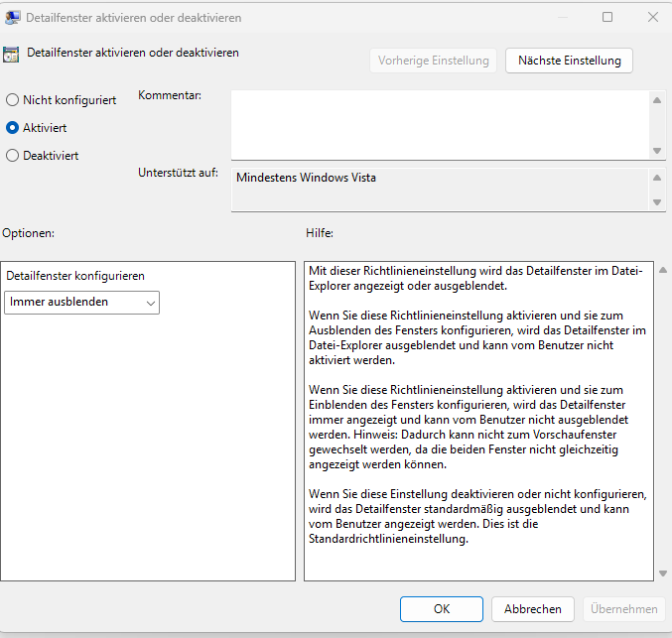This screenshot has height=638, width=672.
Task: Click the help paragraph starting 'Mit dieser Richtlinieneinstellung'
Action: point(475,278)
